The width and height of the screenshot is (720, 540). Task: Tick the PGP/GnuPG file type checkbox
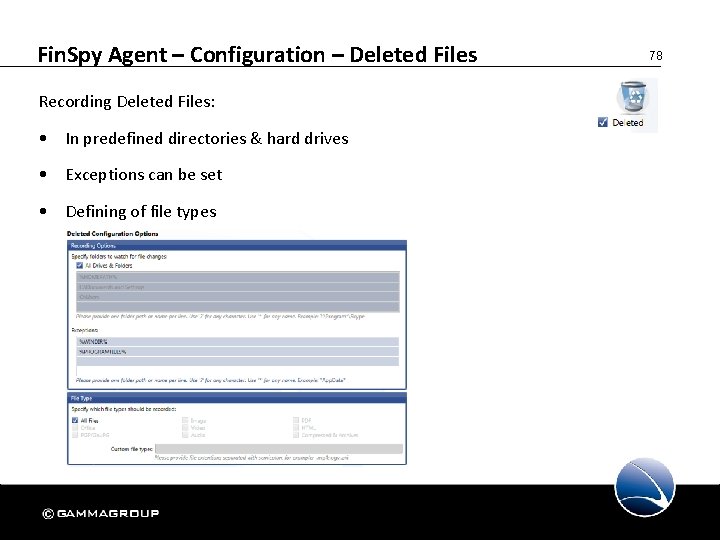tap(75, 434)
